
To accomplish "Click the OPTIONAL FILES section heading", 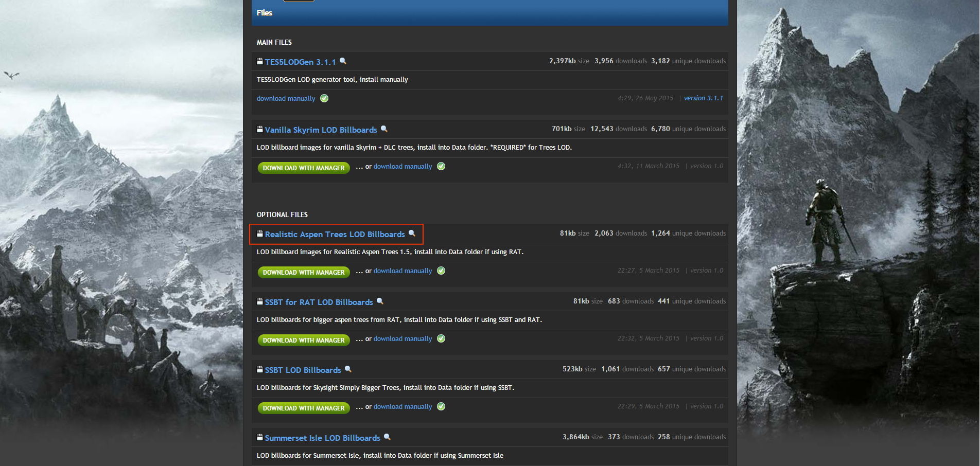I will (x=282, y=214).
